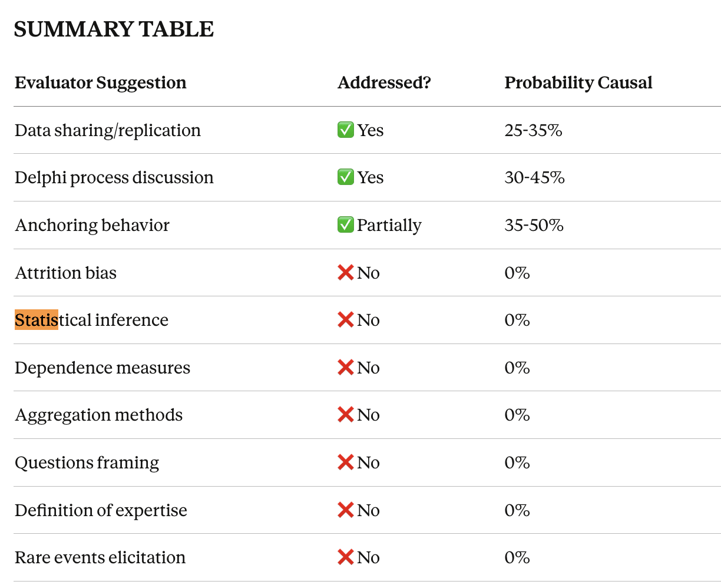Click the SUMMARY TABLE heading
The image size is (721, 588).
click(114, 29)
